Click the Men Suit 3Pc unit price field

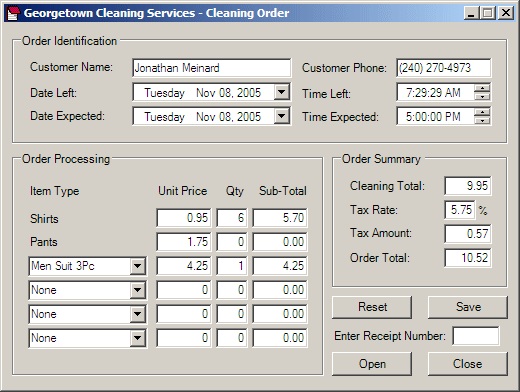click(184, 266)
